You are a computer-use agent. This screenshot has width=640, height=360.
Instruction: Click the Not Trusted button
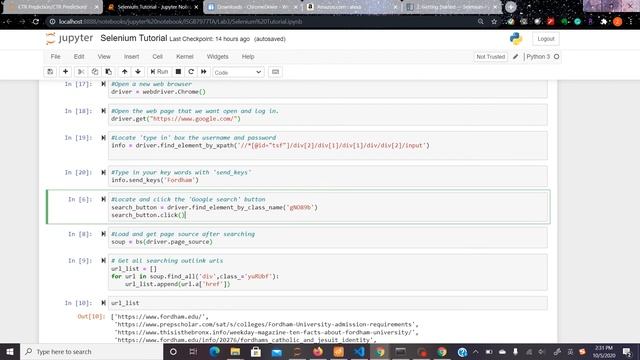pos(491,57)
